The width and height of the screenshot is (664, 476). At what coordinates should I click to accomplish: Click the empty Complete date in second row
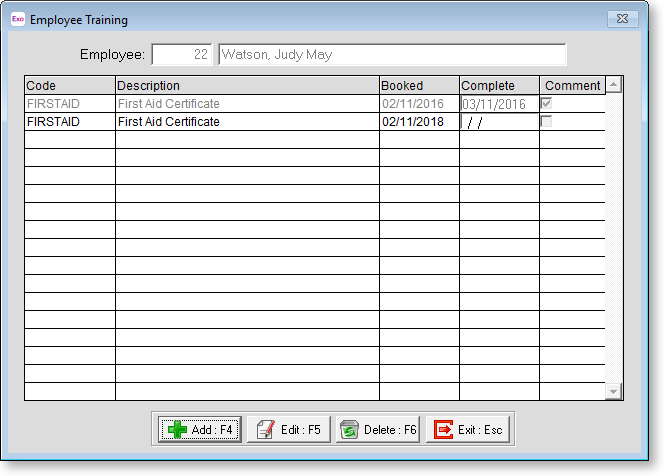click(x=498, y=122)
